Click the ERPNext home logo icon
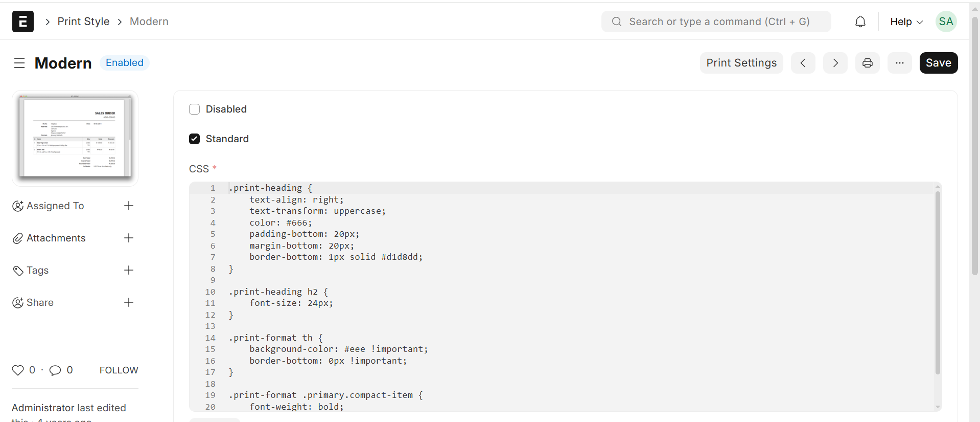The width and height of the screenshot is (980, 422). pyautogui.click(x=23, y=21)
